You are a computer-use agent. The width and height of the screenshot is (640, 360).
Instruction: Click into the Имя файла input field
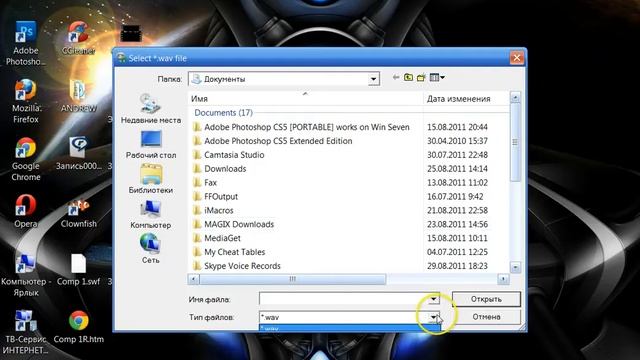pos(344,299)
